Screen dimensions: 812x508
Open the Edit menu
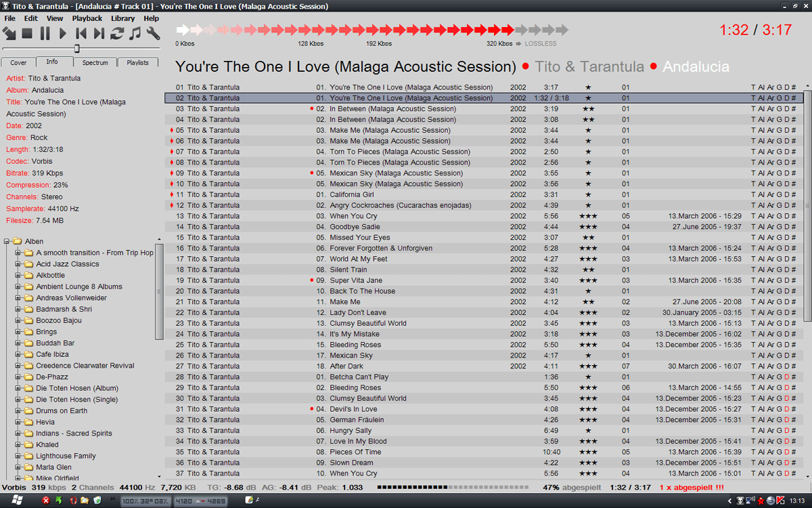[x=31, y=18]
